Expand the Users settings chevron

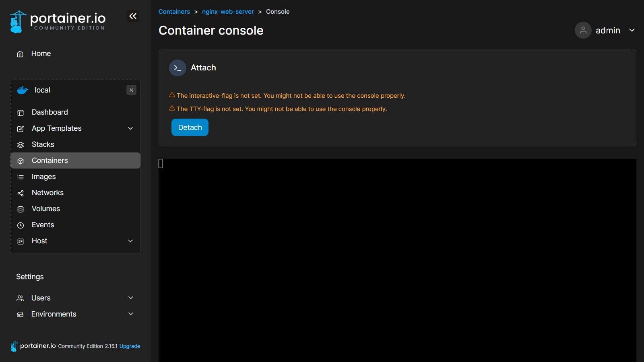click(x=131, y=298)
